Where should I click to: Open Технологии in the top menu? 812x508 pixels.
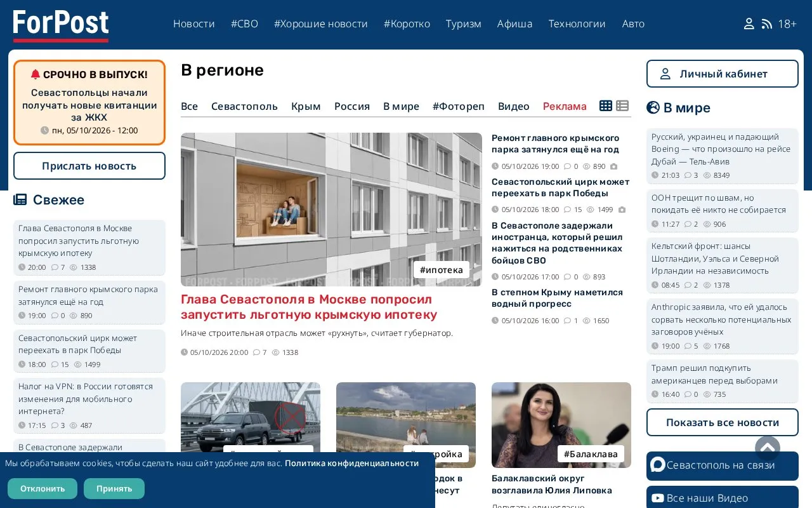pos(577,23)
